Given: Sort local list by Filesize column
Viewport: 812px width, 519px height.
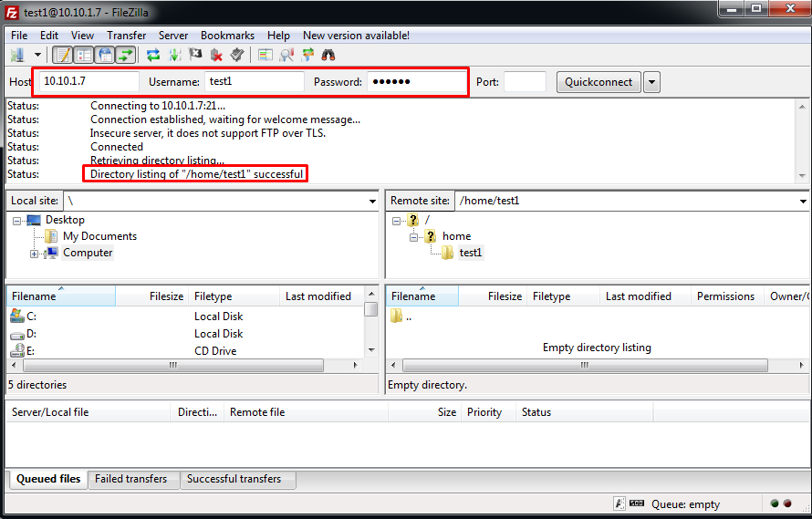Looking at the screenshot, I should coord(151,296).
